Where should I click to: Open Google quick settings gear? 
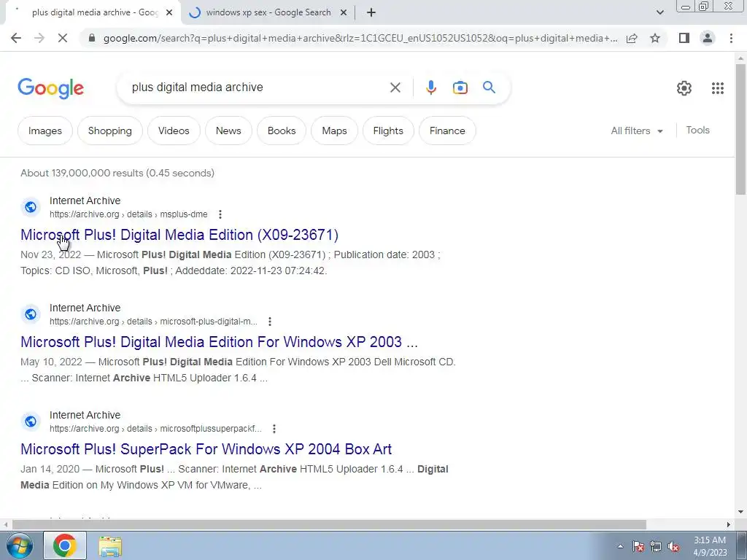coord(684,88)
